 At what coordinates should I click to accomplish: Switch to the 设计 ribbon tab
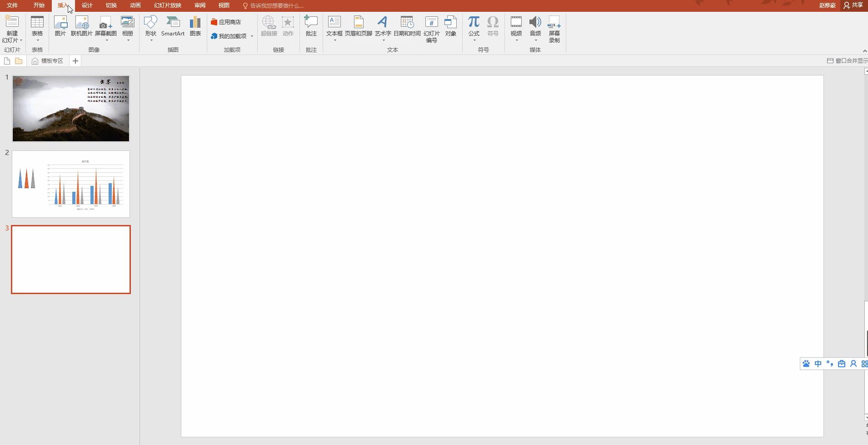pos(87,5)
